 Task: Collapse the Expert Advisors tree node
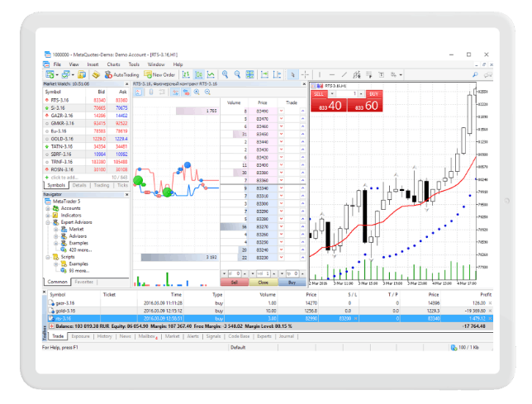click(x=48, y=222)
